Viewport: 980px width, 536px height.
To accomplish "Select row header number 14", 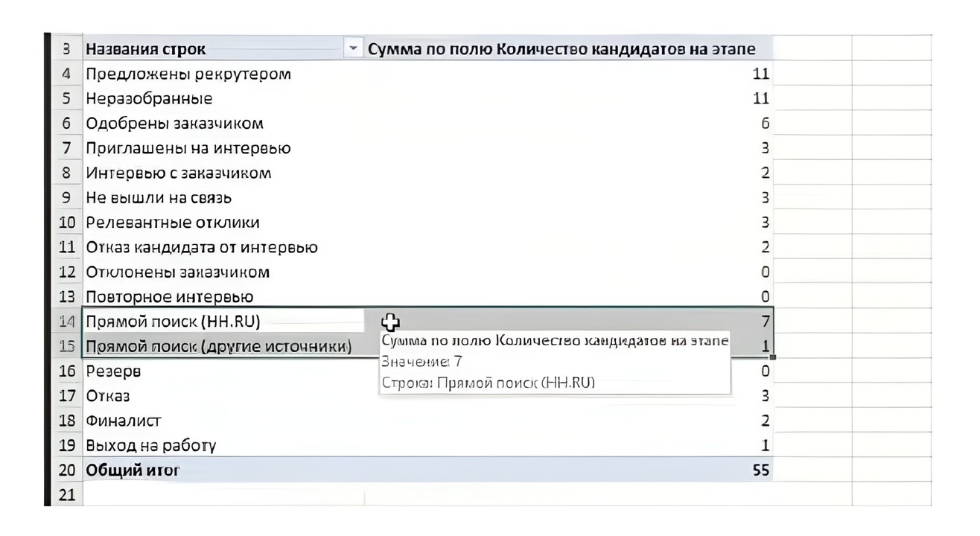I will click(66, 322).
